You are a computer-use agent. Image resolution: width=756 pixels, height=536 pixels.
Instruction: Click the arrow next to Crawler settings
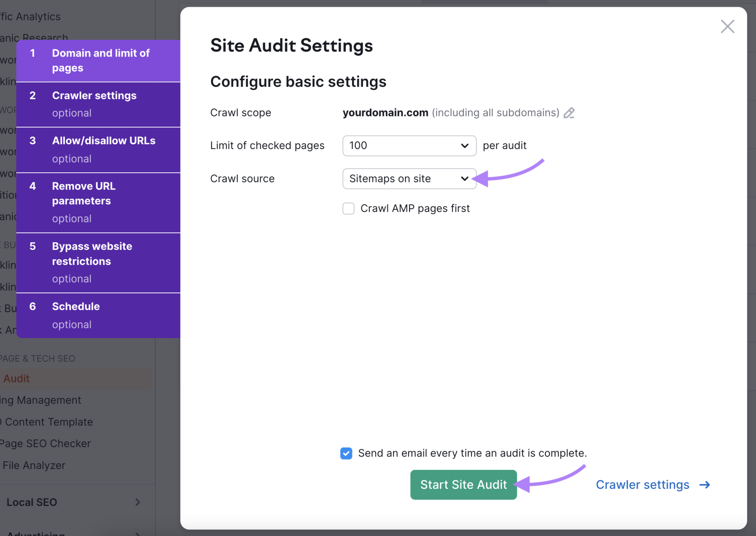pyautogui.click(x=705, y=485)
